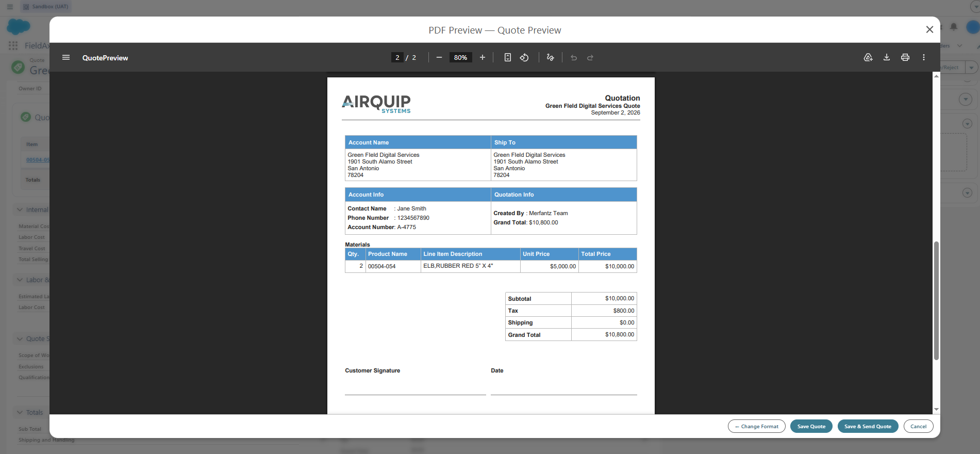Click the fit to page icon
Viewport: 980px width, 454px height.
pos(508,57)
